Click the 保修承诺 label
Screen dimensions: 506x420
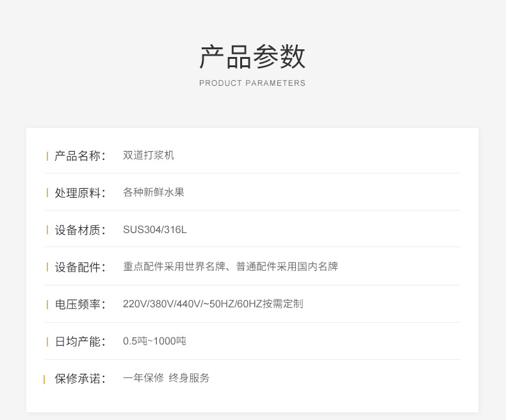(78, 378)
